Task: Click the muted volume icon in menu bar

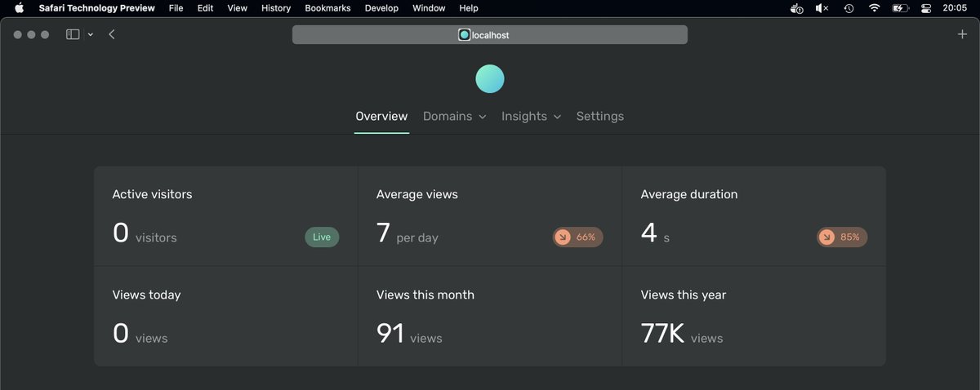Action: [822, 8]
